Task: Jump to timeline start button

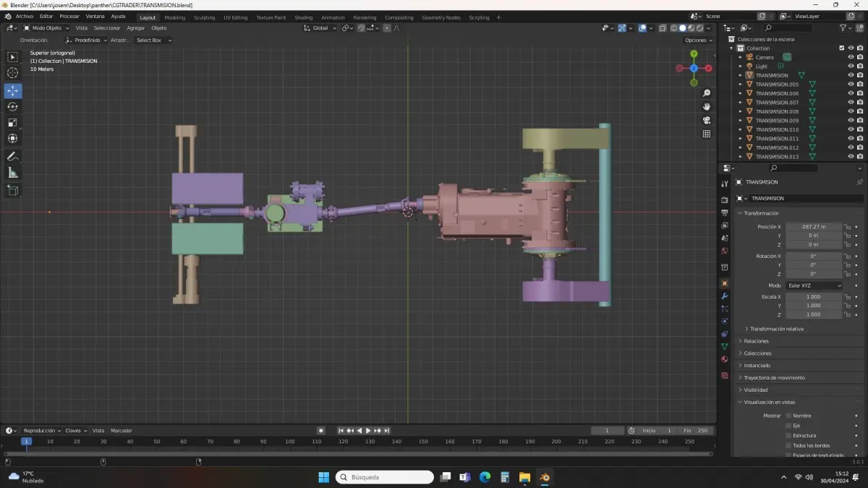Action: click(341, 431)
